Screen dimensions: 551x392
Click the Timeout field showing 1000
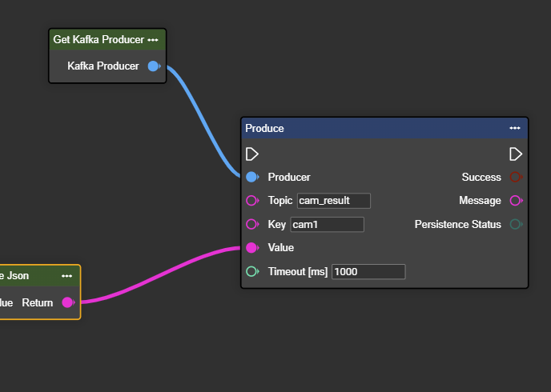368,272
